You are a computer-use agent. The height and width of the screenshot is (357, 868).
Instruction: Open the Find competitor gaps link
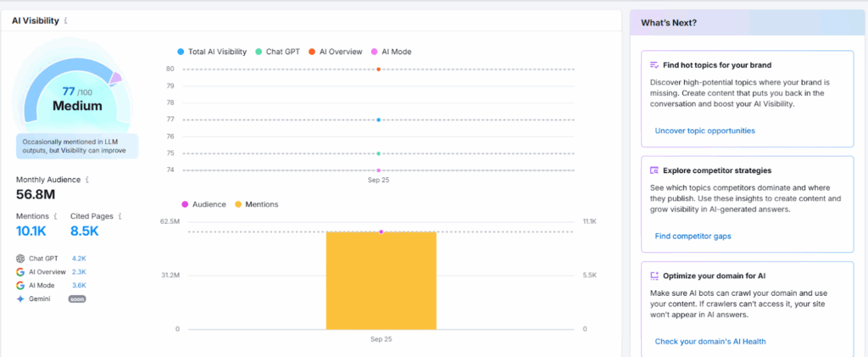point(693,236)
